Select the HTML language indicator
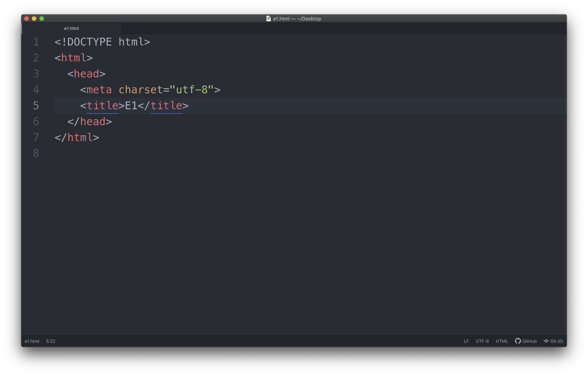The image size is (588, 375). pyautogui.click(x=501, y=341)
